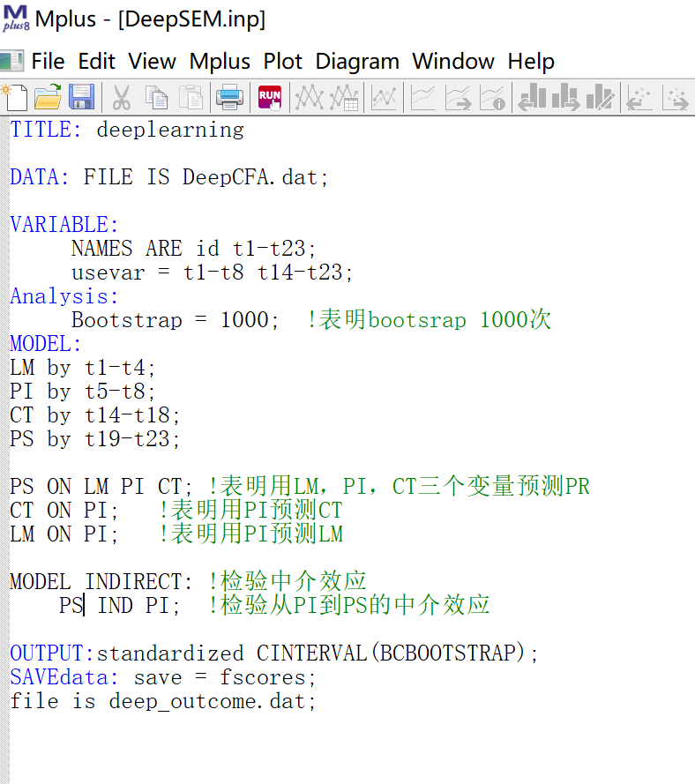Open the Diagram menu
Image resolution: width=695 pixels, height=784 pixels.
[x=357, y=62]
